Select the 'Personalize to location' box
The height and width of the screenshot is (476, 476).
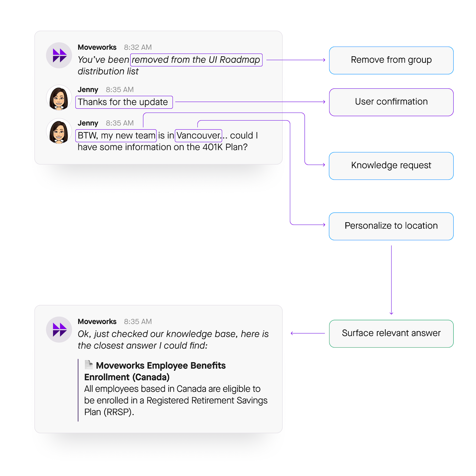click(391, 226)
